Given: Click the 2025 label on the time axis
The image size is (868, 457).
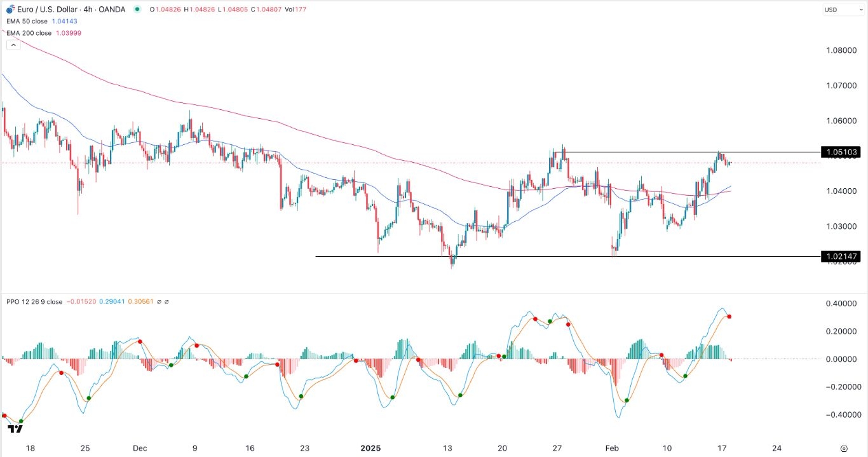Looking at the screenshot, I should [x=370, y=448].
